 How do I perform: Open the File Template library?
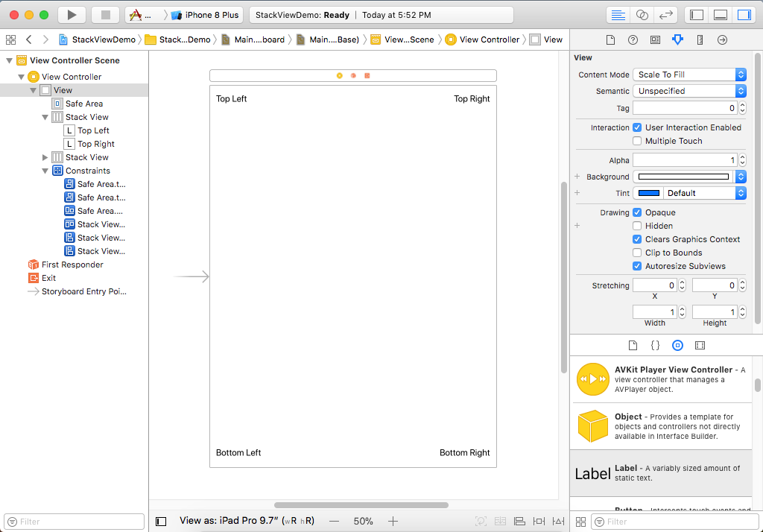633,345
